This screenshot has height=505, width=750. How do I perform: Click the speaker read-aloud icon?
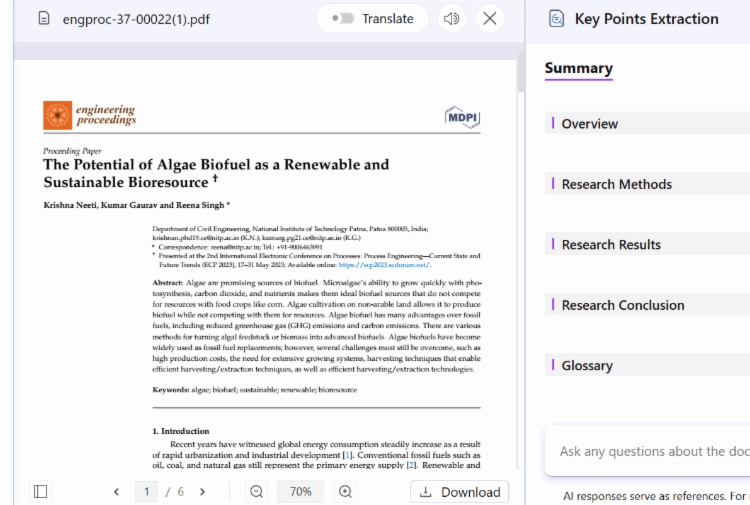[452, 19]
